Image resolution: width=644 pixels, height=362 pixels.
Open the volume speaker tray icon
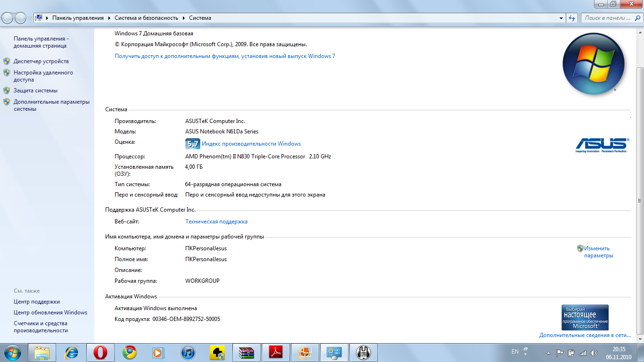(x=594, y=353)
